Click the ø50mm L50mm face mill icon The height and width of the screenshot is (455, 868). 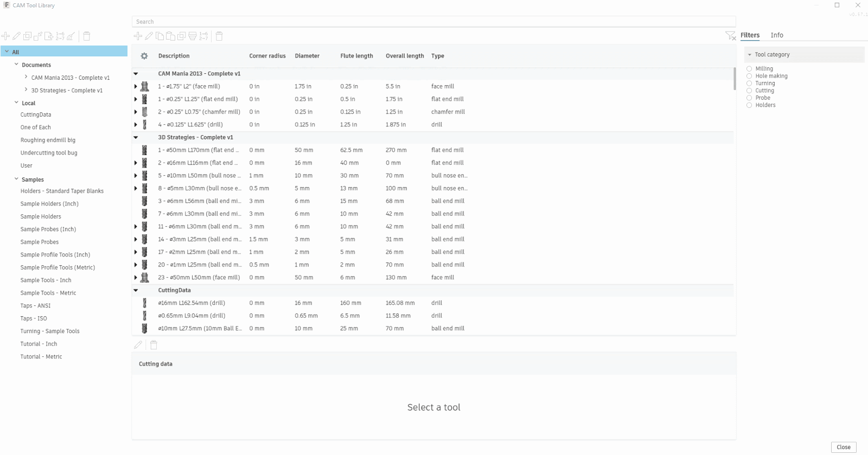pyautogui.click(x=144, y=278)
